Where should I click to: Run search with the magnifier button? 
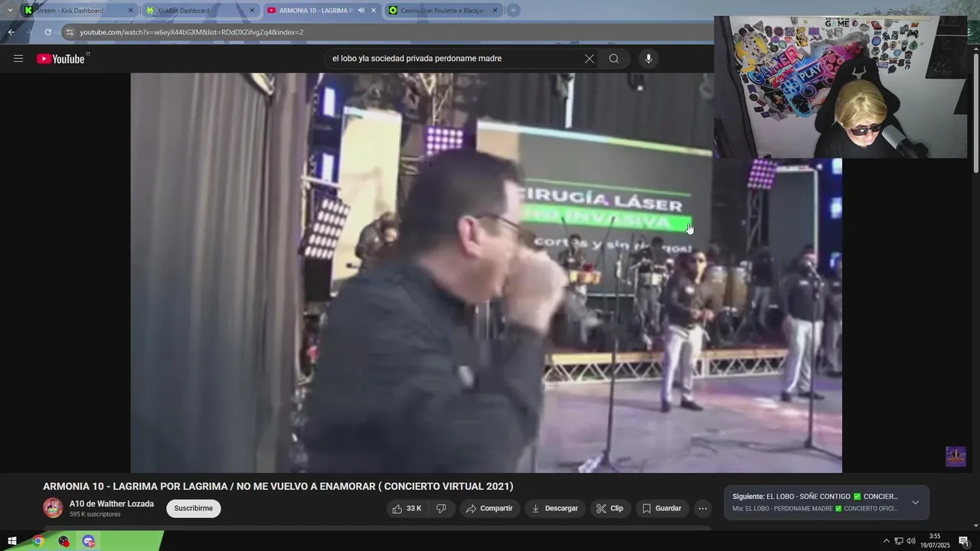pyautogui.click(x=614, y=59)
